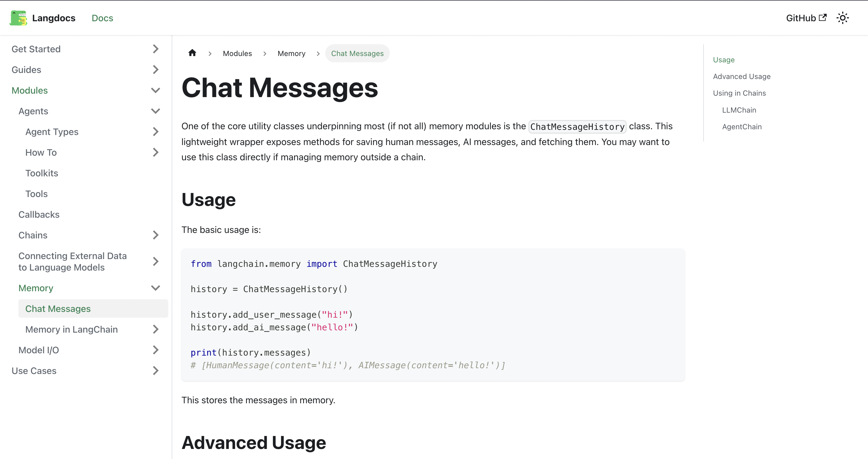Expand Memory in LangChain chevron
The height and width of the screenshot is (459, 868).
[x=155, y=329]
